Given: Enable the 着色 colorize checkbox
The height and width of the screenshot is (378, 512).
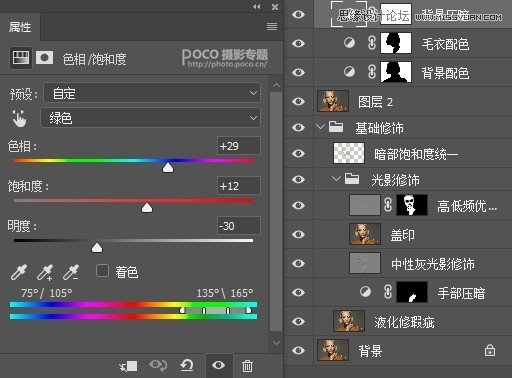Looking at the screenshot, I should click(x=102, y=271).
